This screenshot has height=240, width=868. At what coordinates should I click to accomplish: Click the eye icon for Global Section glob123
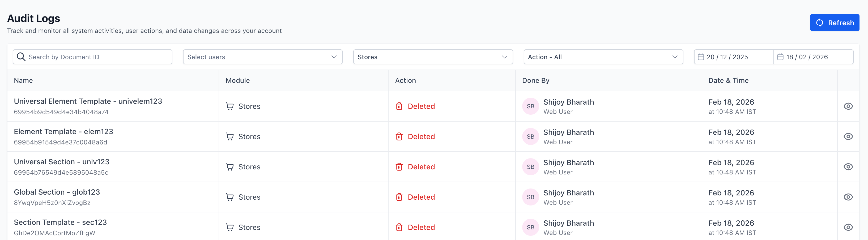849,197
